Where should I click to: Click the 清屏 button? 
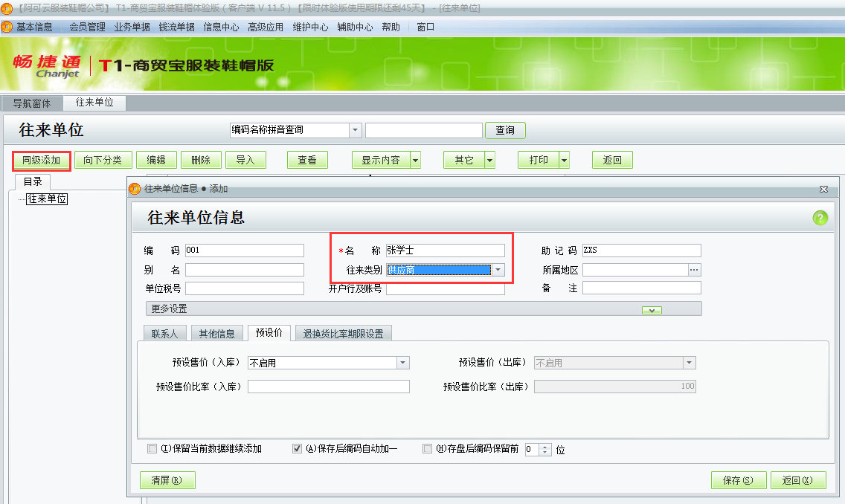[165, 479]
